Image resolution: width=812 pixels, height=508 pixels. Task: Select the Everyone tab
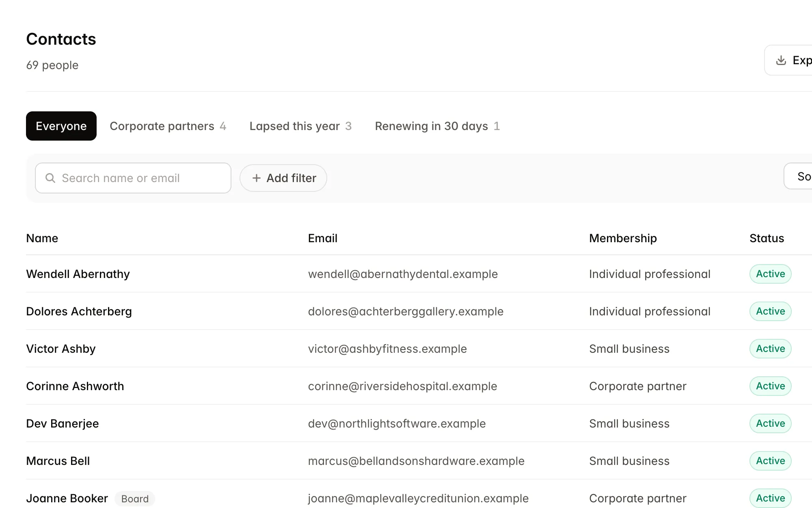click(61, 126)
